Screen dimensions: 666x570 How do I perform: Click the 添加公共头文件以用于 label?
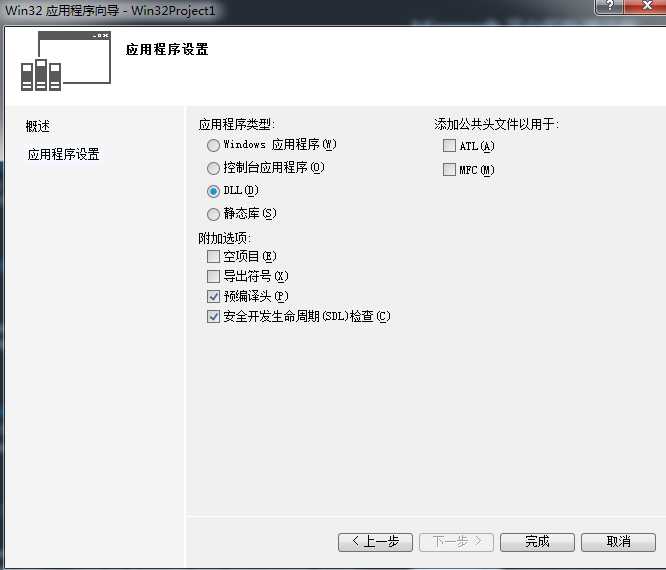pos(496,124)
